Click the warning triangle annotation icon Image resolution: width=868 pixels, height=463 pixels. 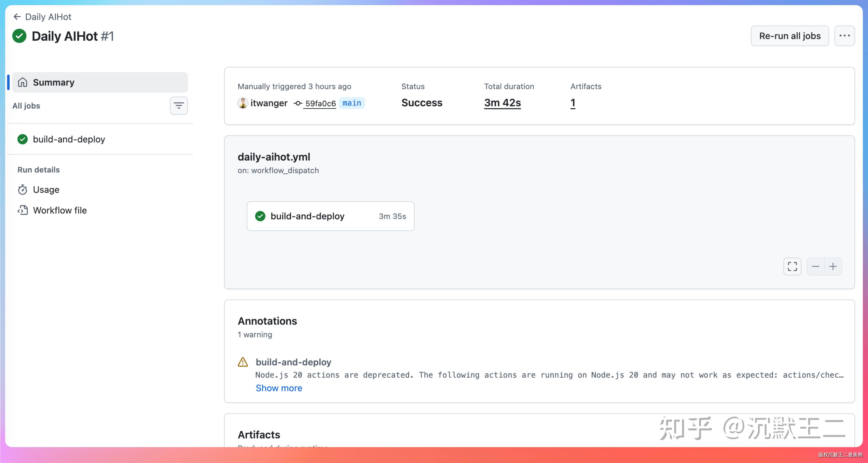point(243,362)
